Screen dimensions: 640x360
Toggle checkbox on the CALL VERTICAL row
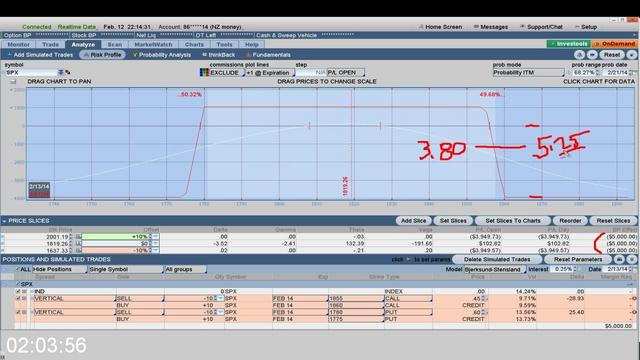[18, 298]
